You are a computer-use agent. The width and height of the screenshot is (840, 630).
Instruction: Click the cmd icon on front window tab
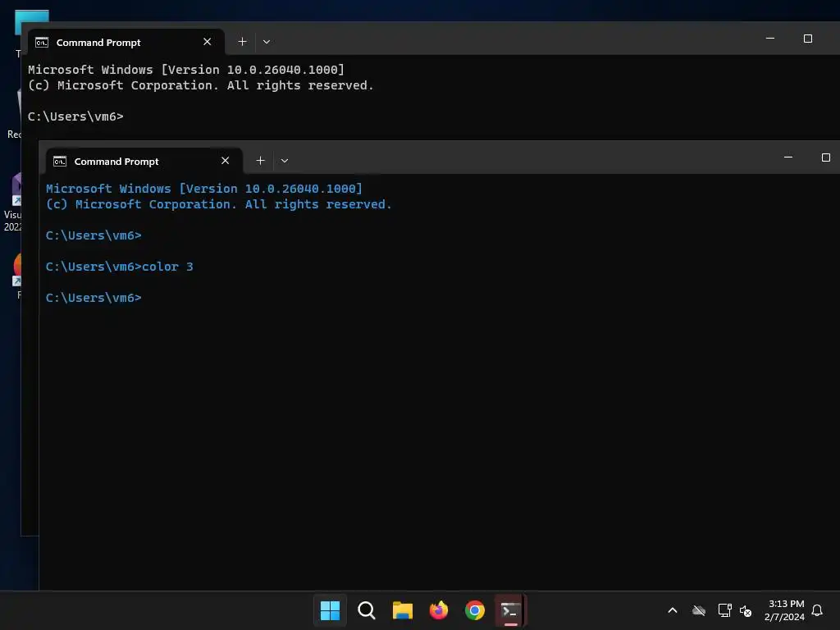pyautogui.click(x=60, y=162)
